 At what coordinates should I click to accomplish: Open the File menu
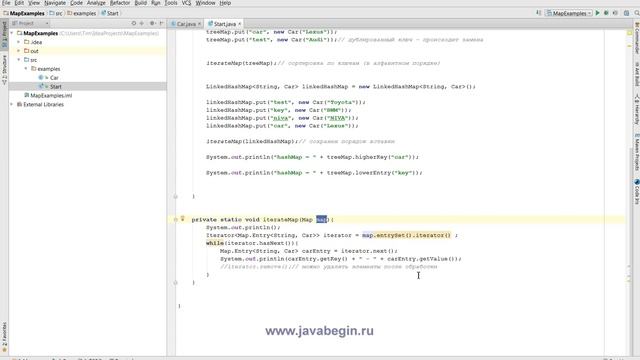pos(6,3)
